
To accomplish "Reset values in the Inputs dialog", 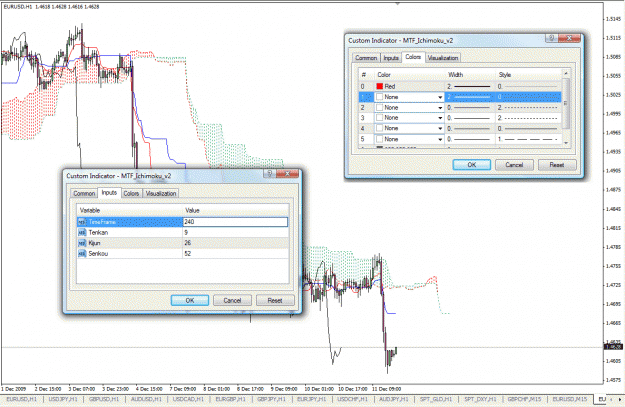I will 275,300.
